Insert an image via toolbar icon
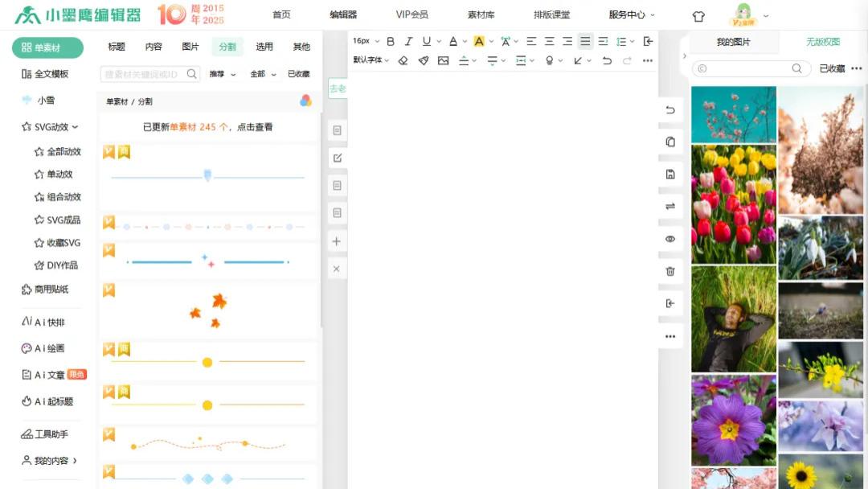Screen dimensions: 868x489 [443, 60]
